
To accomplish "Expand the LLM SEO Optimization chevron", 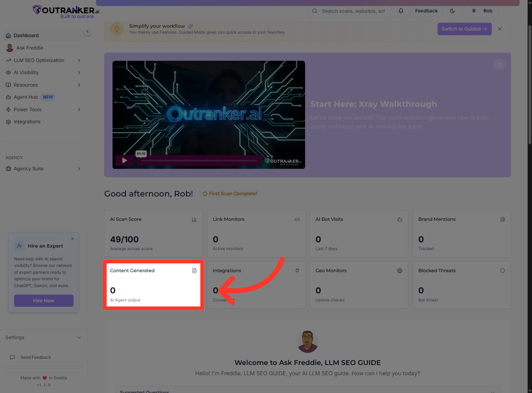I will (79, 60).
